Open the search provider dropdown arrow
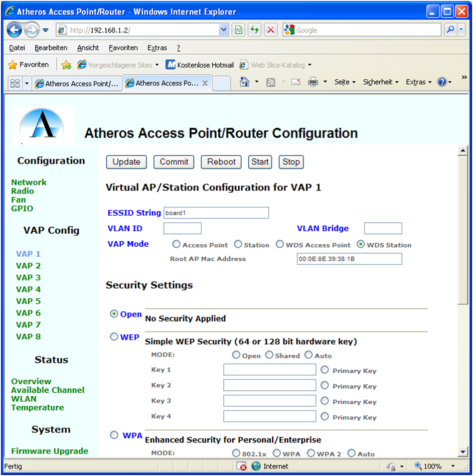Image resolution: width=473 pixels, height=476 pixels. click(x=461, y=30)
